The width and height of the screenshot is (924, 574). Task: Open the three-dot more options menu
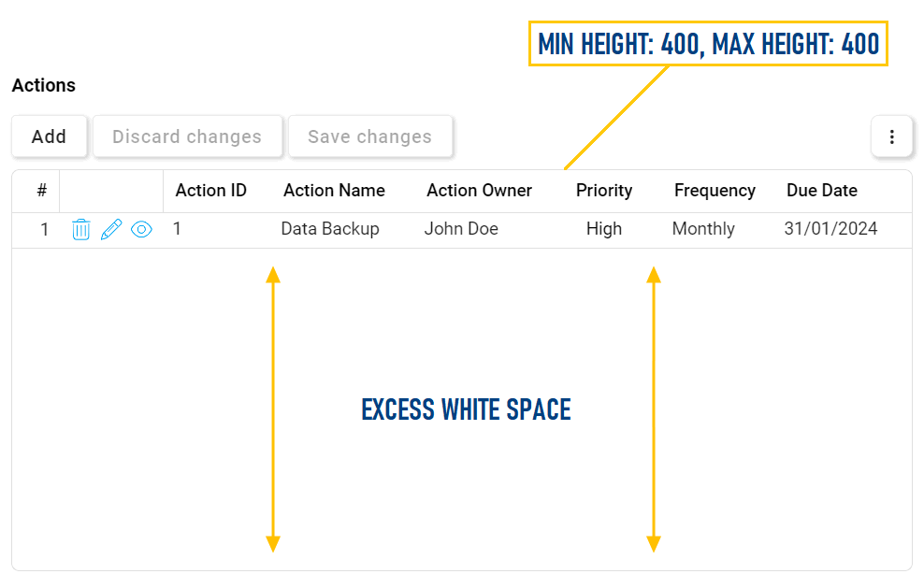891,137
